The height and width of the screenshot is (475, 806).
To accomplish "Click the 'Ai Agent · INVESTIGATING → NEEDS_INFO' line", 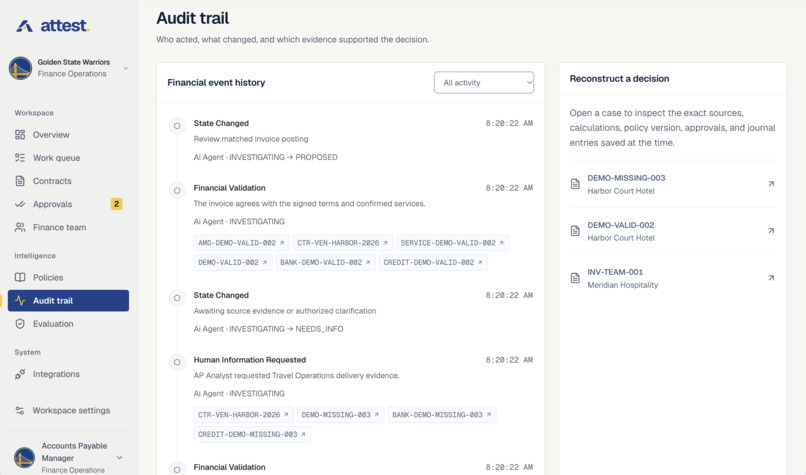I will 268,329.
